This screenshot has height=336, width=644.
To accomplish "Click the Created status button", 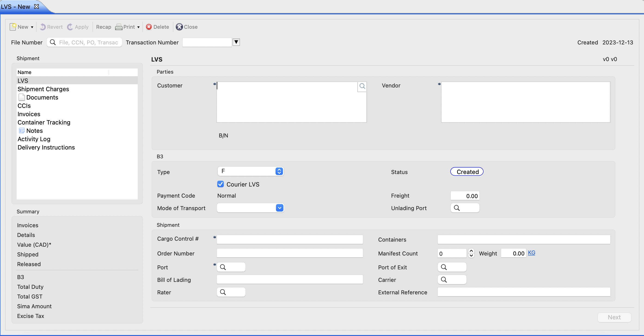I will [467, 172].
